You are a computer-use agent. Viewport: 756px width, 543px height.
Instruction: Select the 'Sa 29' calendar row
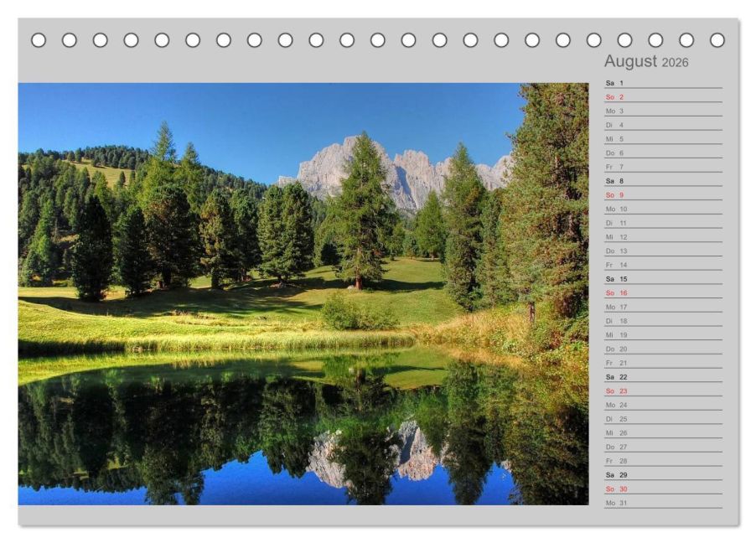pyautogui.click(x=664, y=474)
